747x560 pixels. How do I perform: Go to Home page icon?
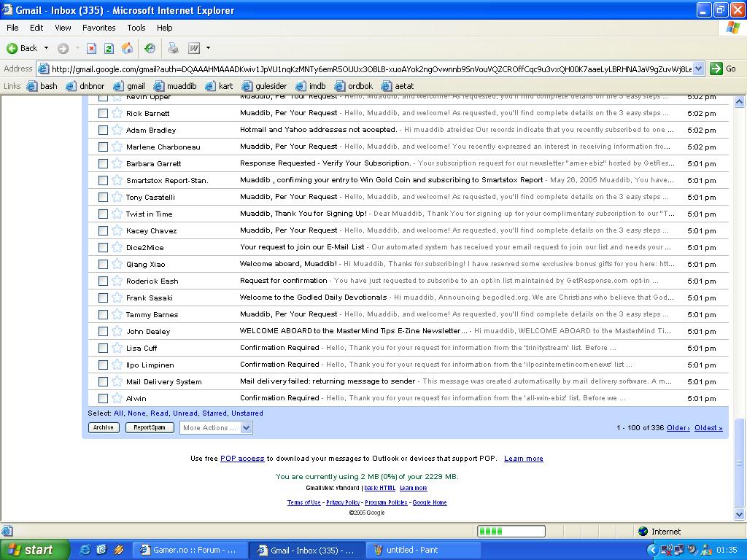pos(127,48)
